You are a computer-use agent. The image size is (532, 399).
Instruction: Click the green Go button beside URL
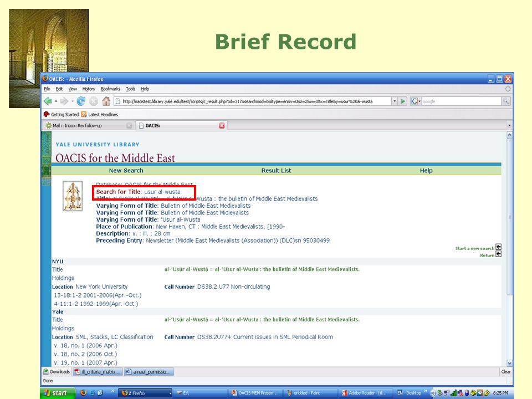403,101
